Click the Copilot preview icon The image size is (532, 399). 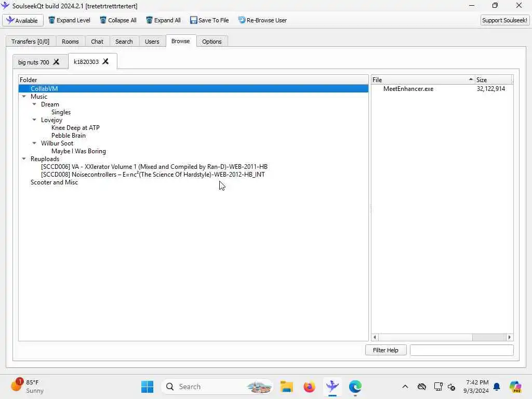point(515,387)
